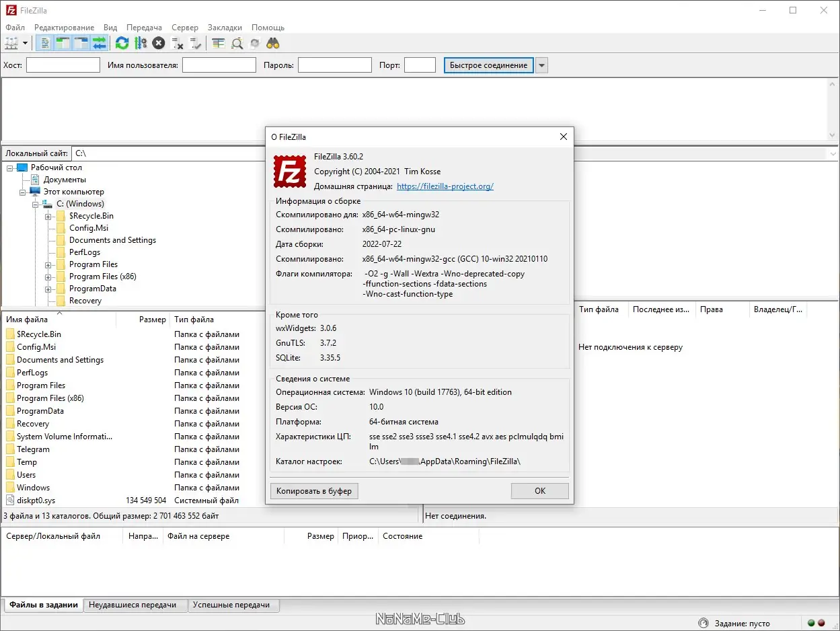Open the https://filezilla-project.org/ link
840x631 pixels.
(445, 186)
